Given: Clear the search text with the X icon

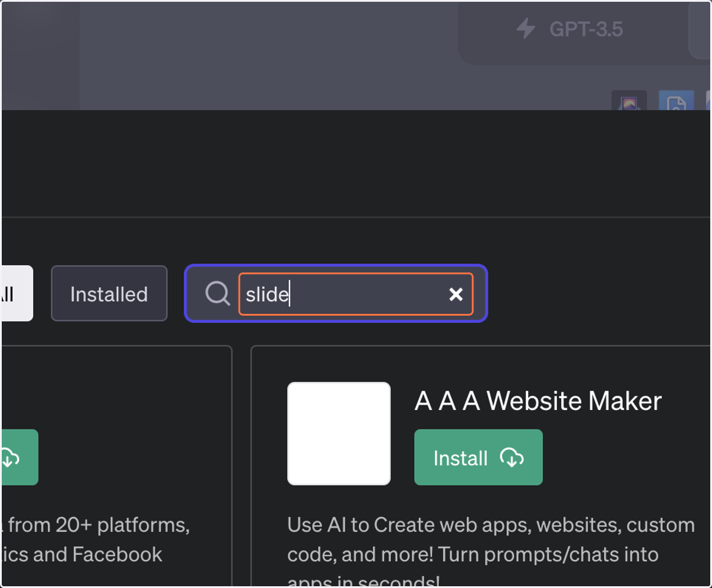Looking at the screenshot, I should [456, 294].
